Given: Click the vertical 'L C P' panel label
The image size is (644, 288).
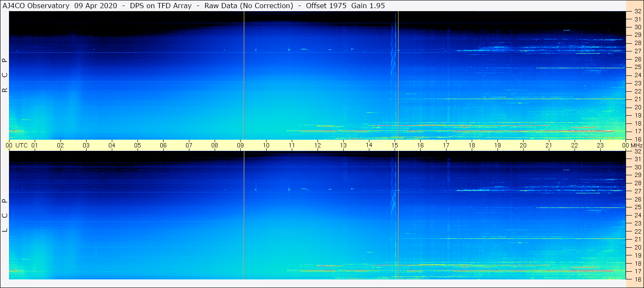Looking at the screenshot, I should point(5,216).
